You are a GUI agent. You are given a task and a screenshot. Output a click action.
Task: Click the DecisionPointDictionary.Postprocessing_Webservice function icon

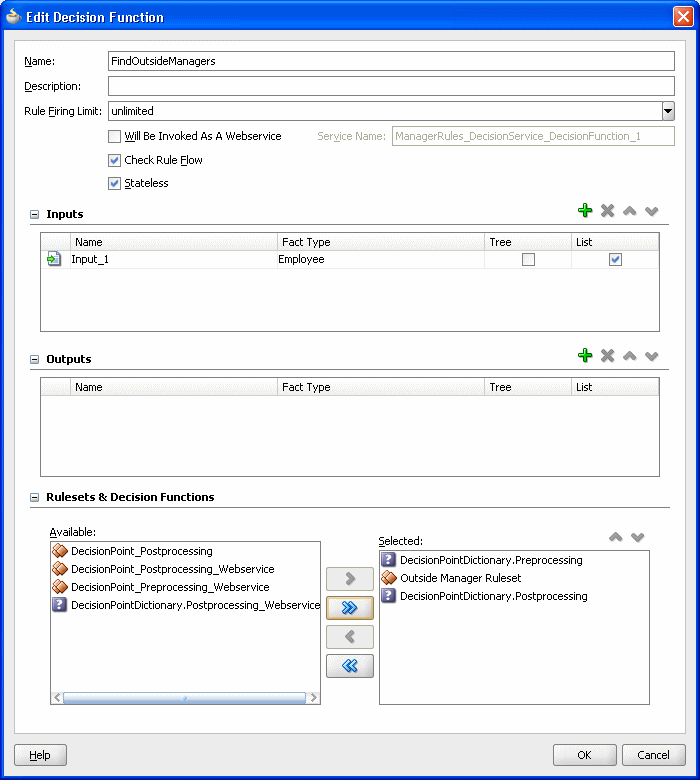pyautogui.click(x=60, y=605)
